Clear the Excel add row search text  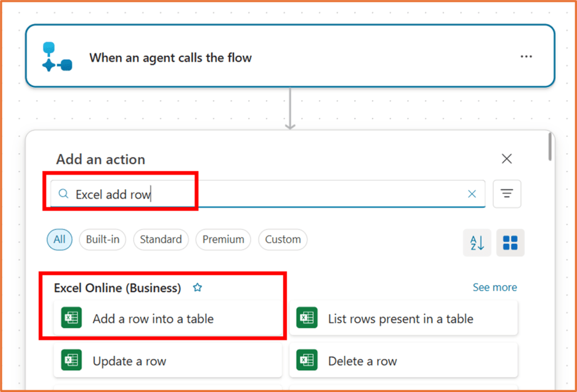coord(472,193)
